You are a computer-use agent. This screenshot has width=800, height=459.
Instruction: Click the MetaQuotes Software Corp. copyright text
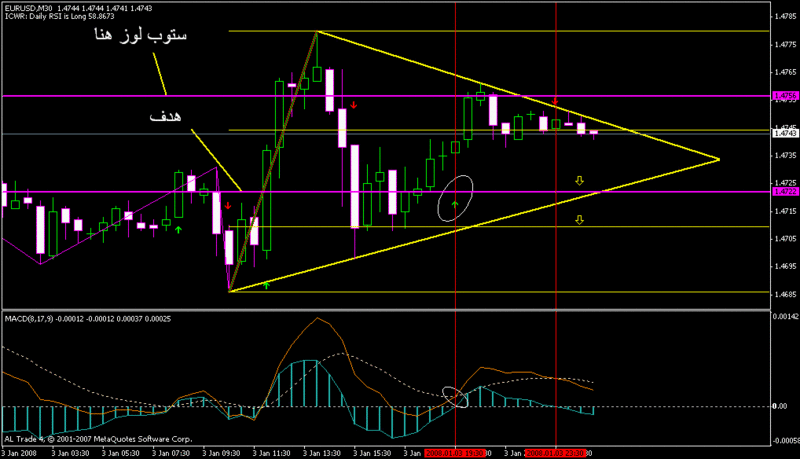tap(98, 439)
